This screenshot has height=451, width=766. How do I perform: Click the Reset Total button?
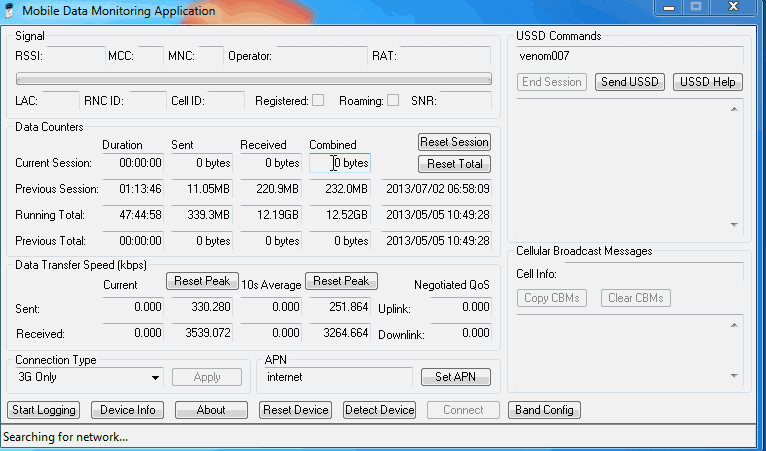[x=454, y=164]
